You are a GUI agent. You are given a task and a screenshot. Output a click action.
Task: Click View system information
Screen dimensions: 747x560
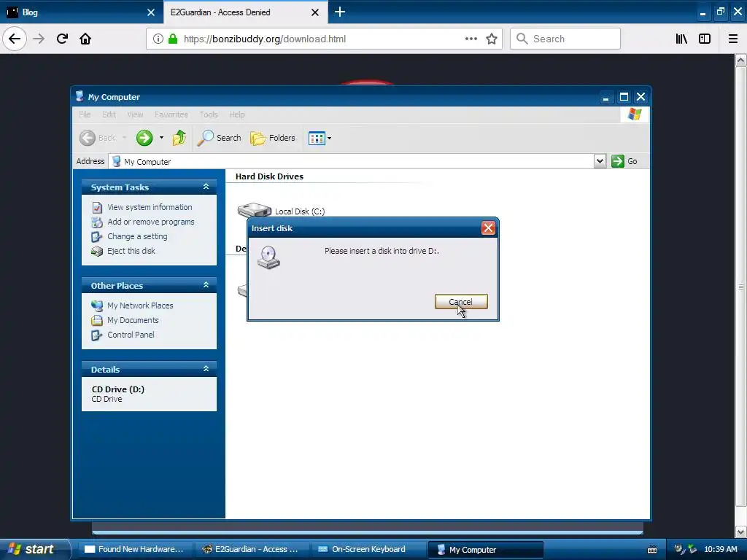[150, 207]
